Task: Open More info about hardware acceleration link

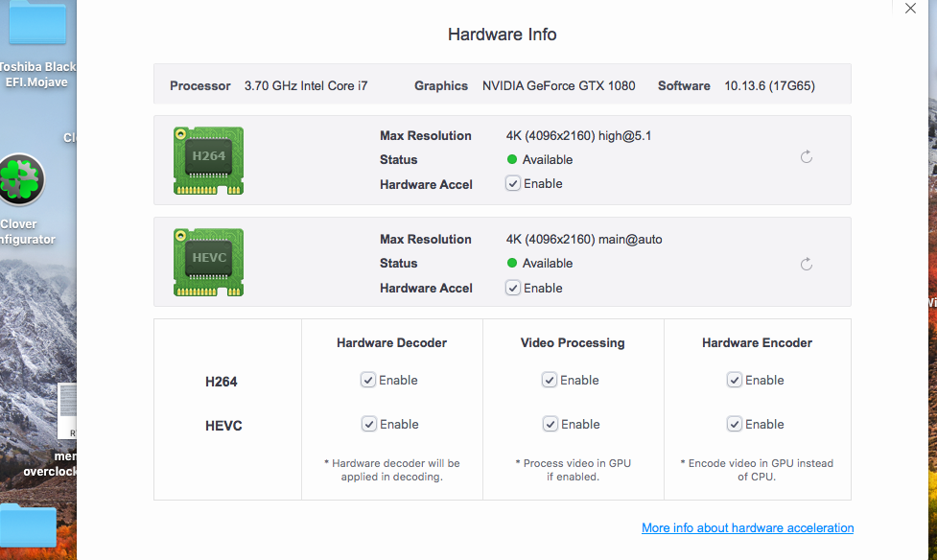Action: pyautogui.click(x=747, y=527)
